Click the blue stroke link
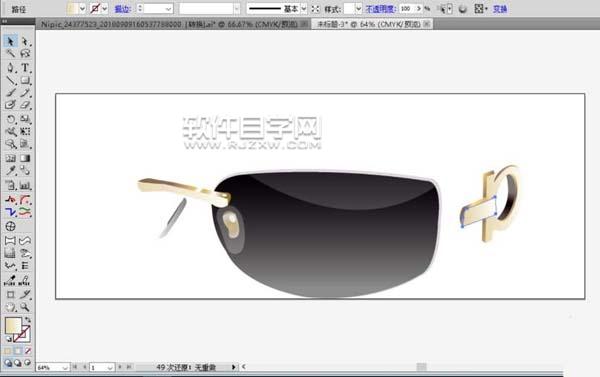The height and width of the screenshot is (377, 600). pos(122,9)
